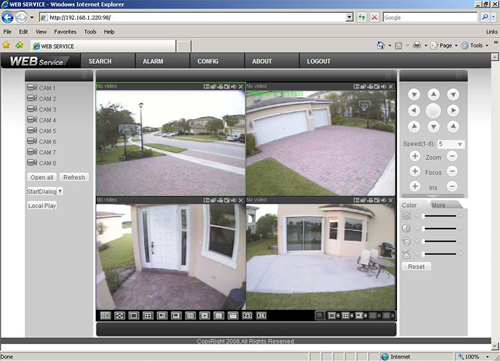Expand the address bar URL dropdown
This screenshot has width=500, height=361.
coord(349,17)
